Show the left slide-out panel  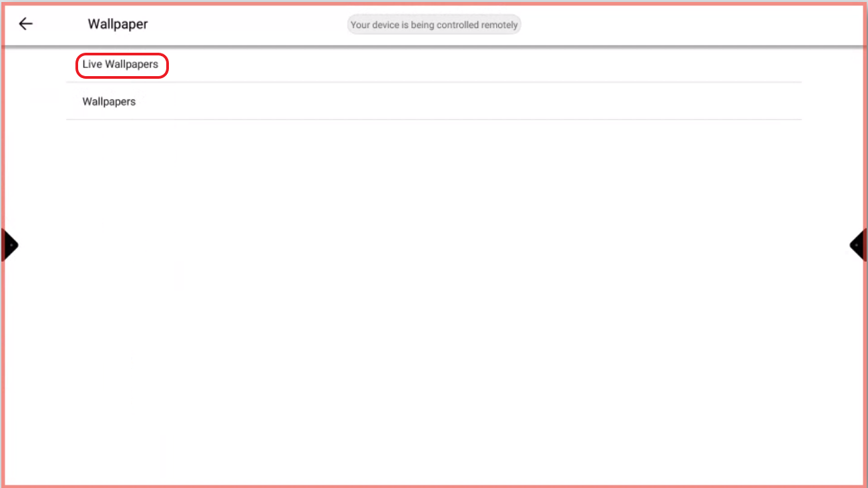point(10,245)
